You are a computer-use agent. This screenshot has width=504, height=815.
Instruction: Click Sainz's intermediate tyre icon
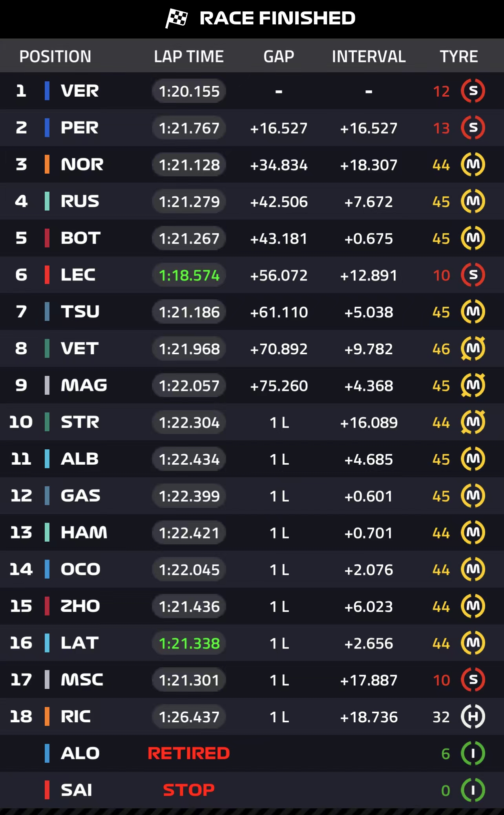473,790
